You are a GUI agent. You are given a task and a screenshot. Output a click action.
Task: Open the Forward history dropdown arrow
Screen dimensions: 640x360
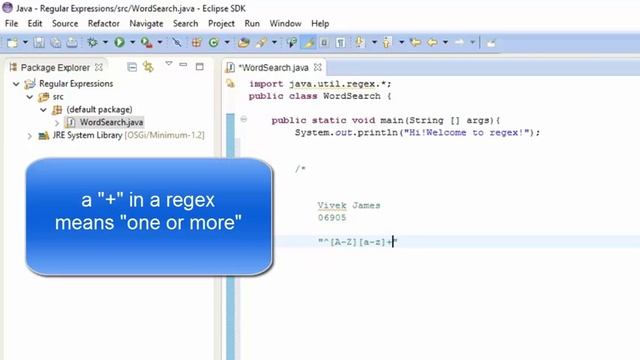(x=472, y=42)
